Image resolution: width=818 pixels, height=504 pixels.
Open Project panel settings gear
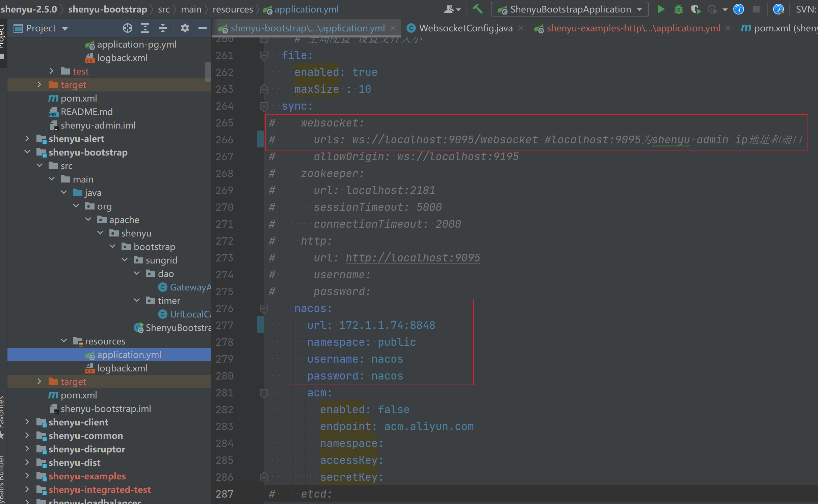click(185, 28)
